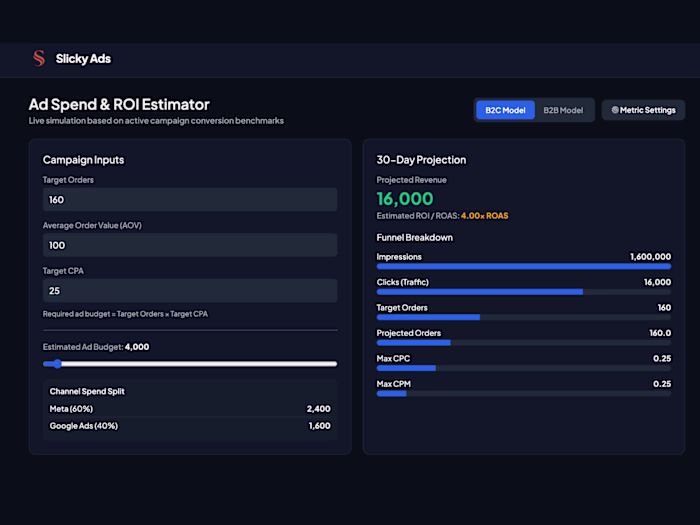
Task: Click the Slicky Ads red S logo
Action: point(39,58)
